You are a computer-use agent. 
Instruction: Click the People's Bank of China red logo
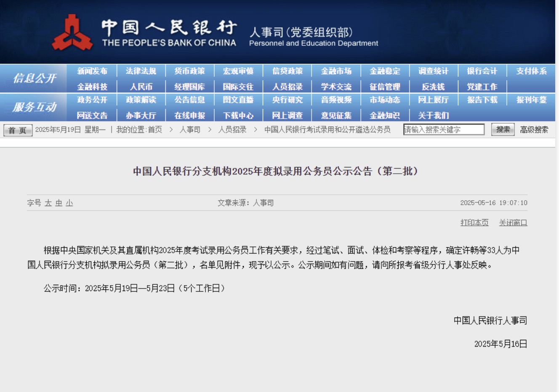[x=72, y=32]
